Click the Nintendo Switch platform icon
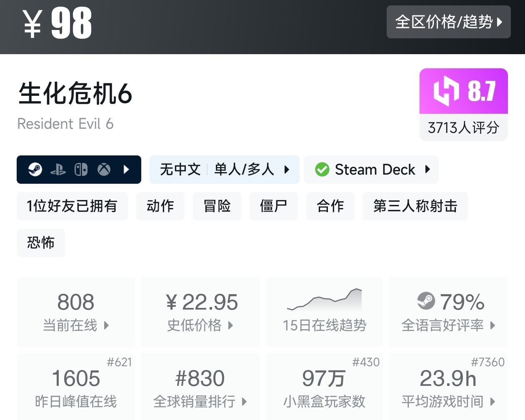This screenshot has width=525, height=420. [81, 170]
